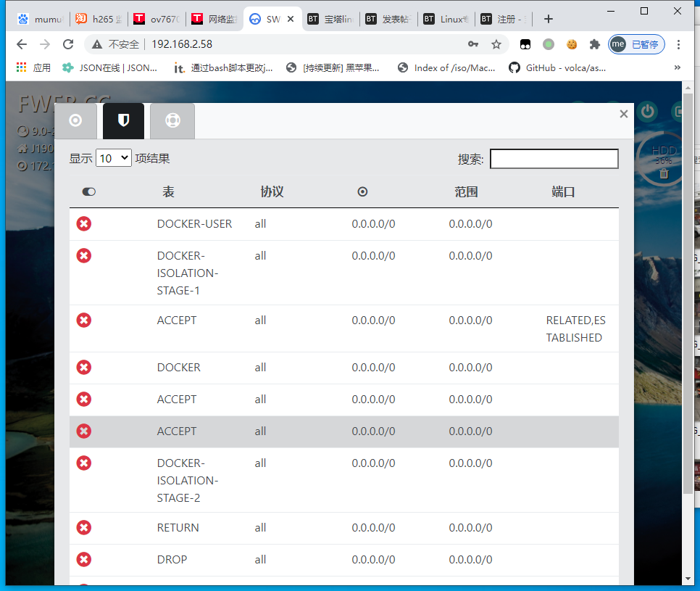
Task: Delete the DOCKER-ISOLATION-STAGE-1 rule
Action: [x=84, y=256]
